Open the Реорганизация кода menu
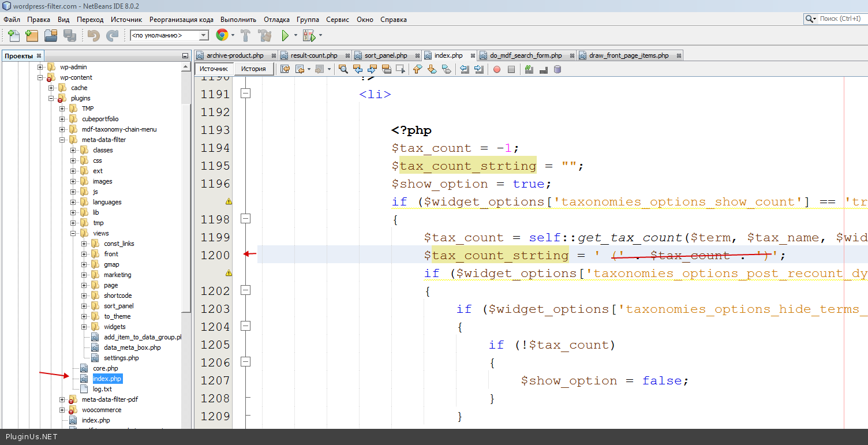This screenshot has width=868, height=445. [x=182, y=19]
